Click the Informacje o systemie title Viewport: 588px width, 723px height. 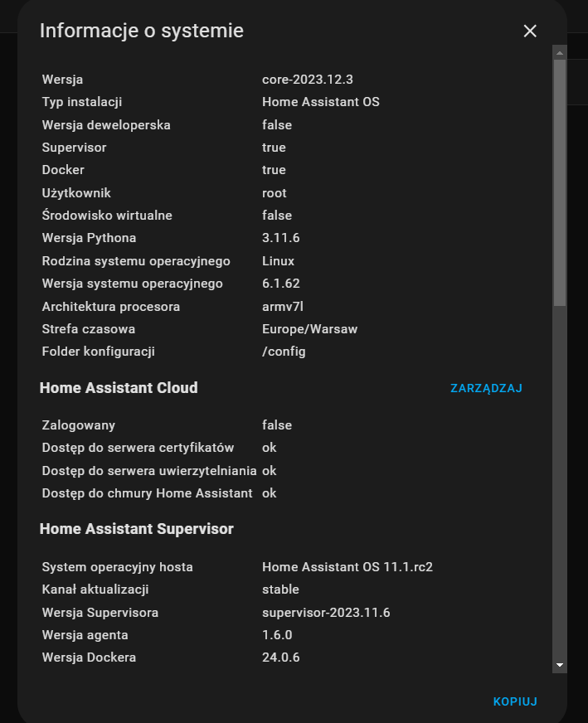[x=142, y=31]
